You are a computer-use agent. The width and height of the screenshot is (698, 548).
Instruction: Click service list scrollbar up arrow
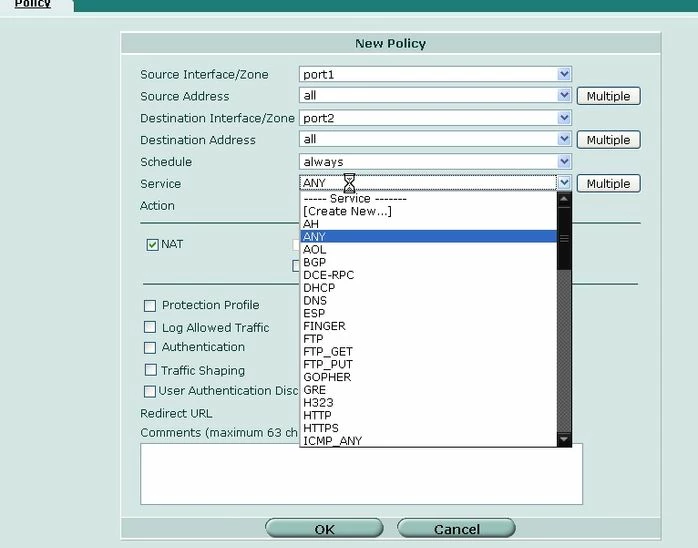pos(564,199)
